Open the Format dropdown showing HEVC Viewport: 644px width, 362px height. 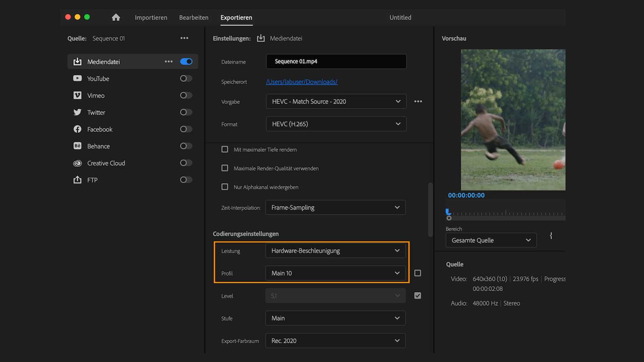pos(336,124)
